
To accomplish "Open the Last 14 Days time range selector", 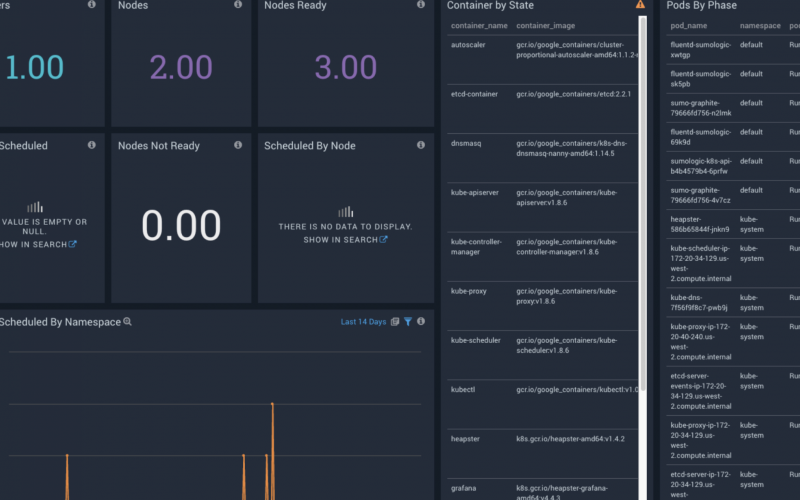I will pos(362,322).
